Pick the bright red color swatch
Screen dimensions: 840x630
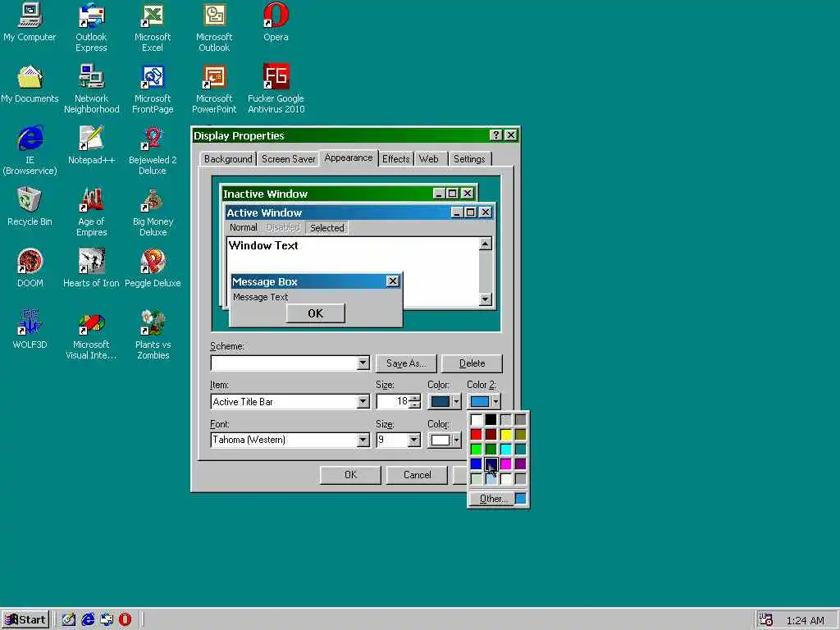pos(476,434)
